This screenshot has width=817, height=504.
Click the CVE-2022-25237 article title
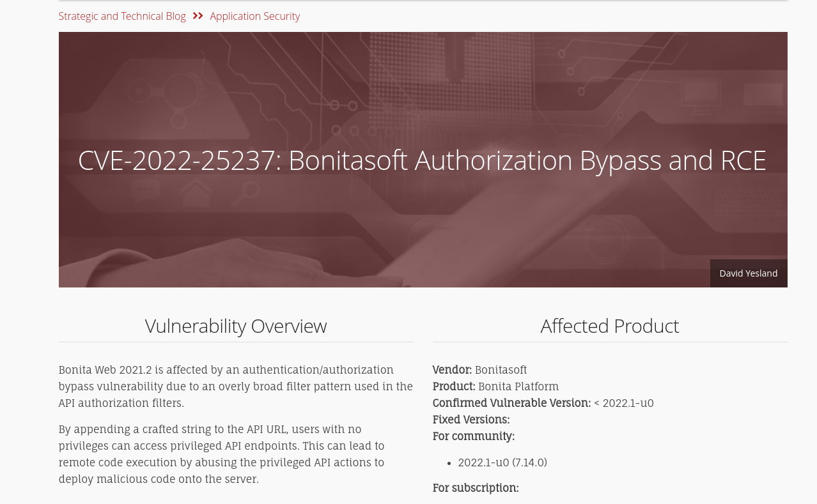coord(422,160)
